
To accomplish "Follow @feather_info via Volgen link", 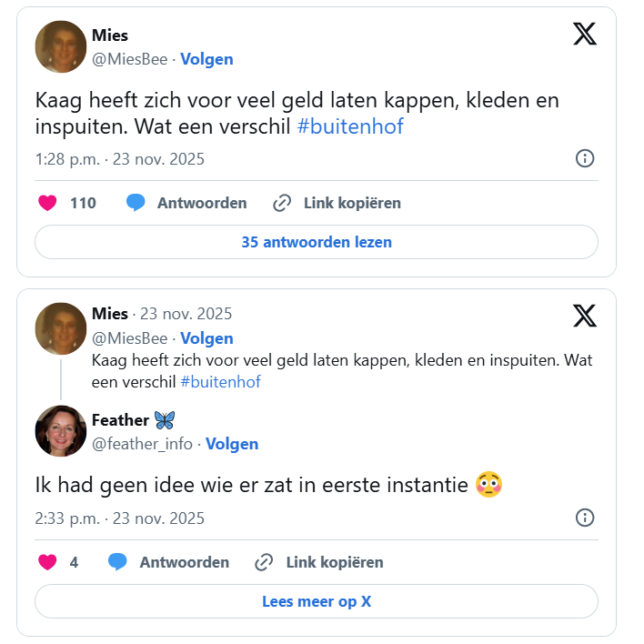I will (232, 444).
